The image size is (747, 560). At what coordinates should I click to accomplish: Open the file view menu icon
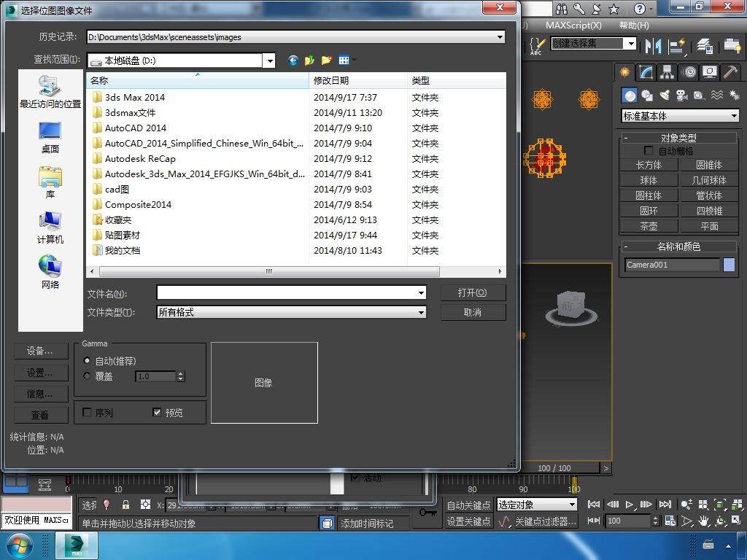(345, 60)
